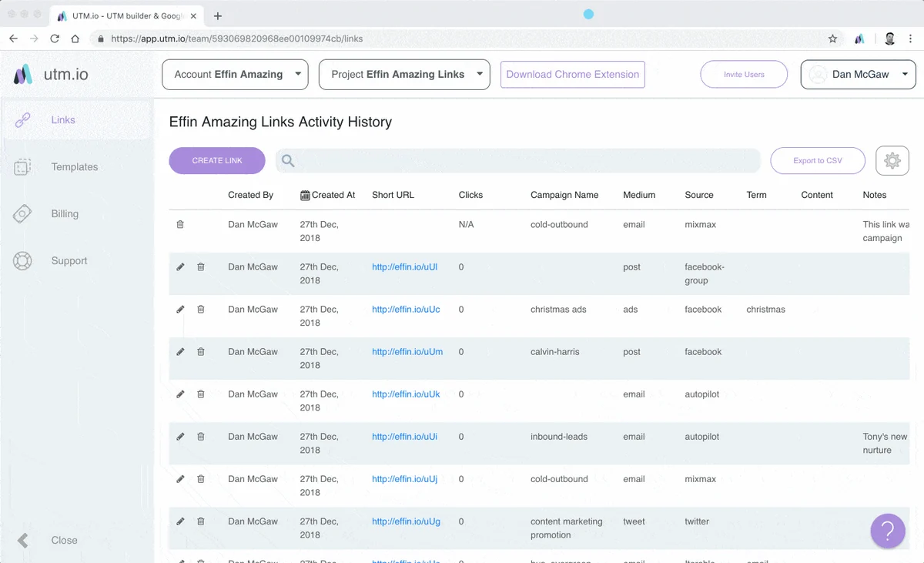Click the Invite Users button
924x563 pixels.
pos(744,75)
